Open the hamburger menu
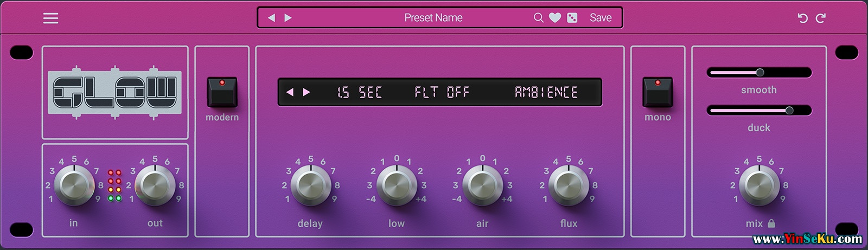The height and width of the screenshot is (250, 868). 50,18
